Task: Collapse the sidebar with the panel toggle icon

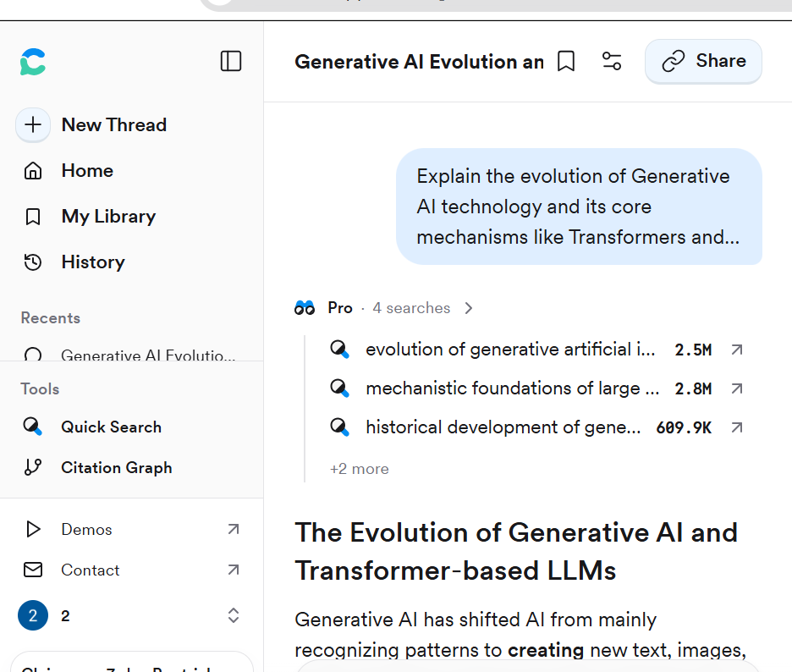Action: 231,61
